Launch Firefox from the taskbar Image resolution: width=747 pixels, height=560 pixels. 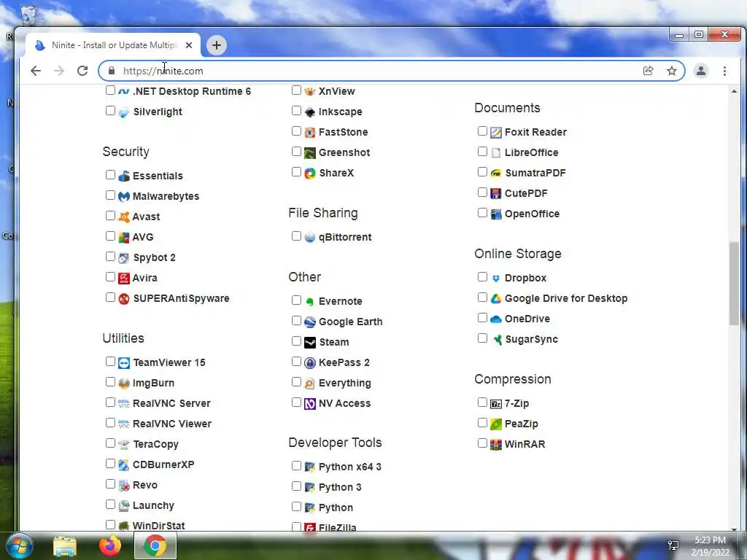110,546
